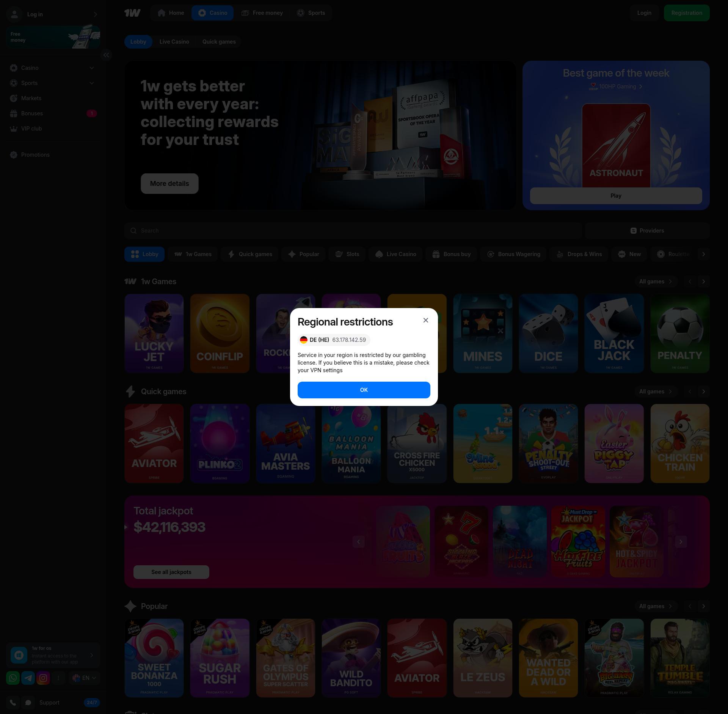Viewport: 728px width, 714px height.
Task: Expand the Casino sidebar section
Action: coord(91,68)
